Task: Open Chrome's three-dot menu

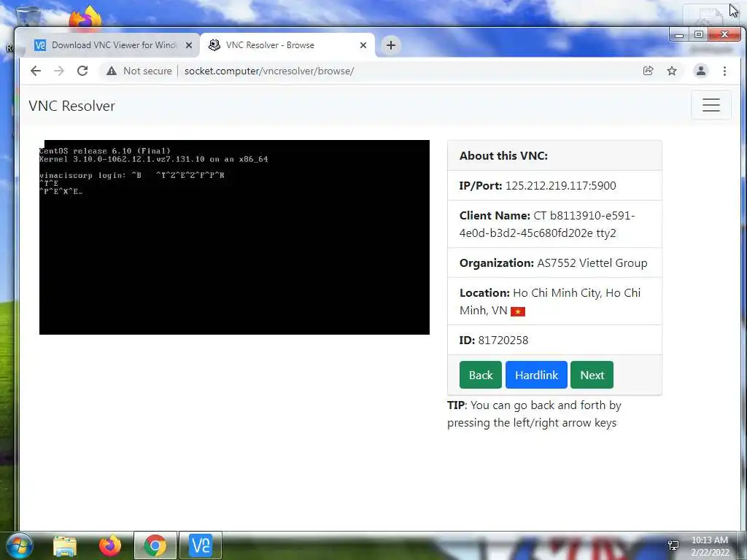Action: (724, 71)
